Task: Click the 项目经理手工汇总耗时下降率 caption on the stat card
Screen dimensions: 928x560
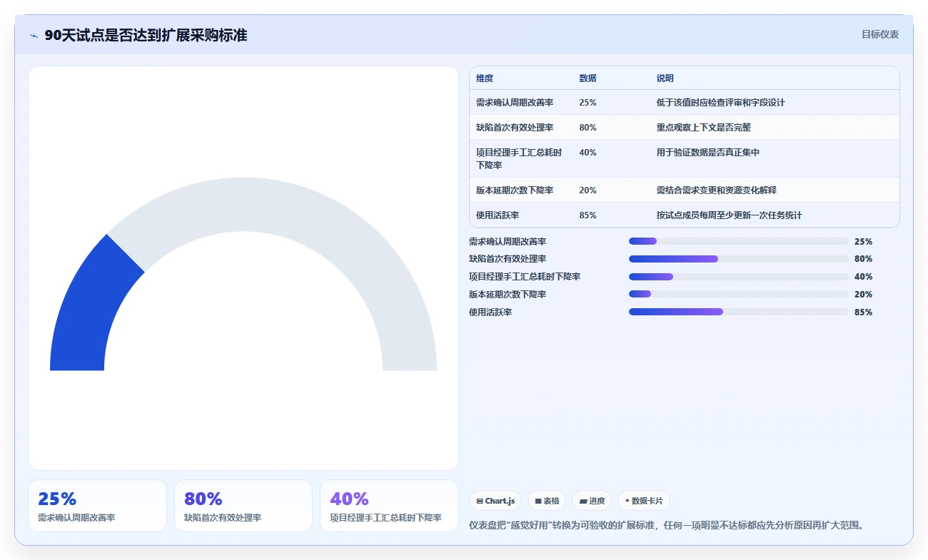Action: pos(385,518)
